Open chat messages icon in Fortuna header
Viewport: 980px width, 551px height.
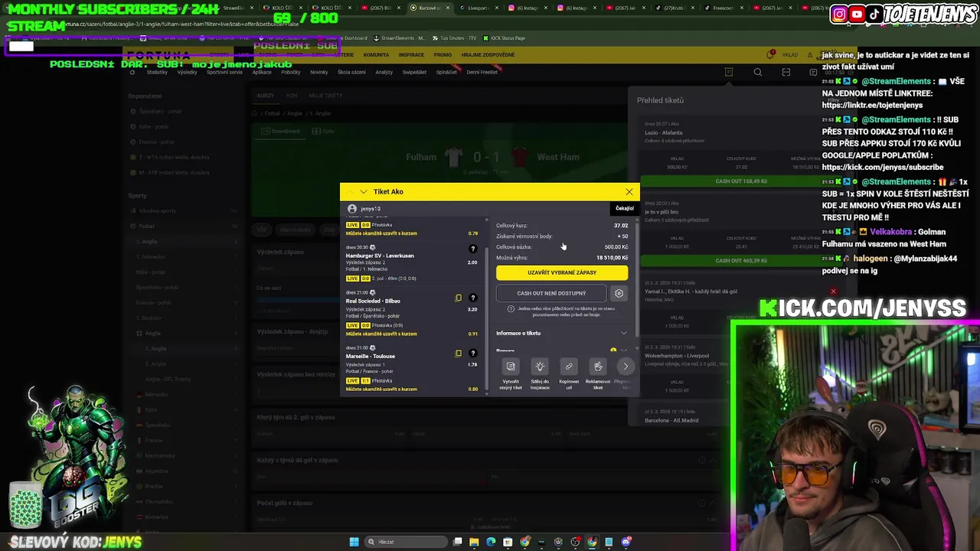tap(813, 72)
